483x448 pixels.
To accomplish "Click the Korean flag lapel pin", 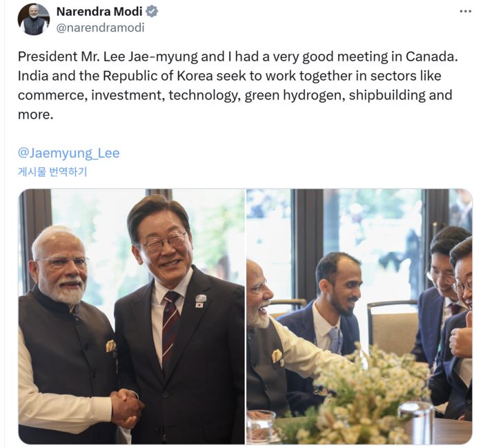I will pos(199,305).
